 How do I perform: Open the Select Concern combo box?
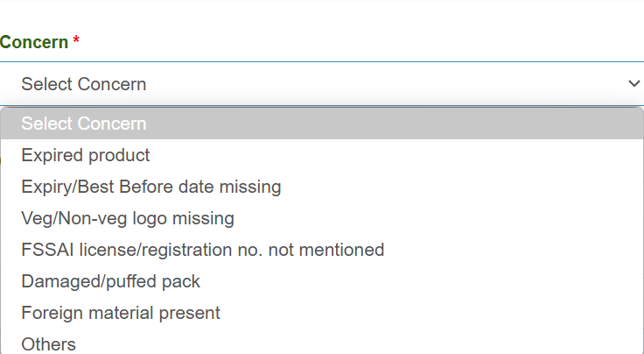click(322, 84)
